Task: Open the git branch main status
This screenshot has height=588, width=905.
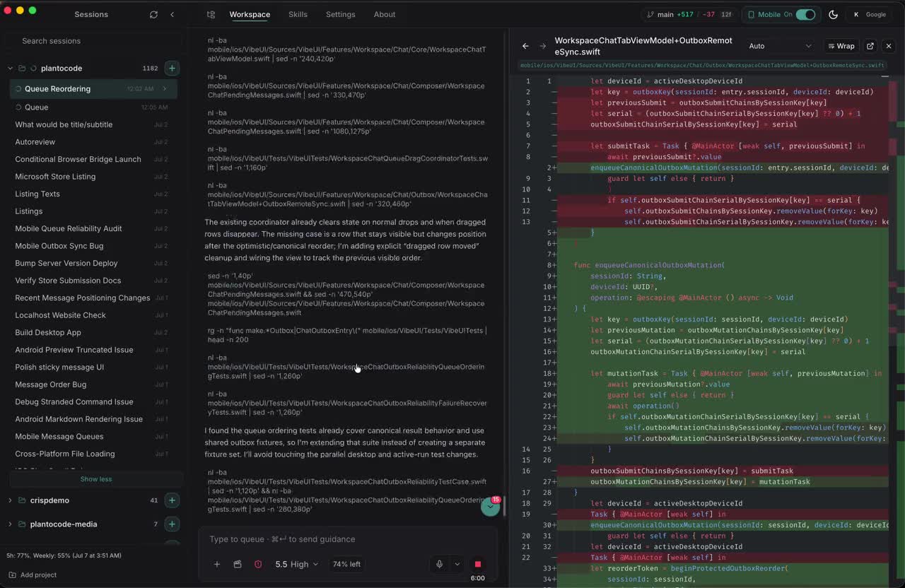Action: click(x=689, y=14)
